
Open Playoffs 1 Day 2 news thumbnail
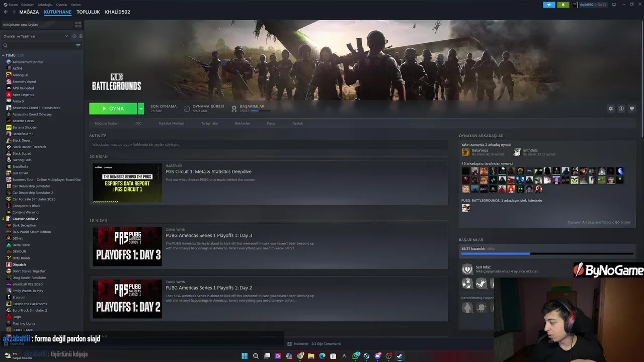tap(127, 299)
